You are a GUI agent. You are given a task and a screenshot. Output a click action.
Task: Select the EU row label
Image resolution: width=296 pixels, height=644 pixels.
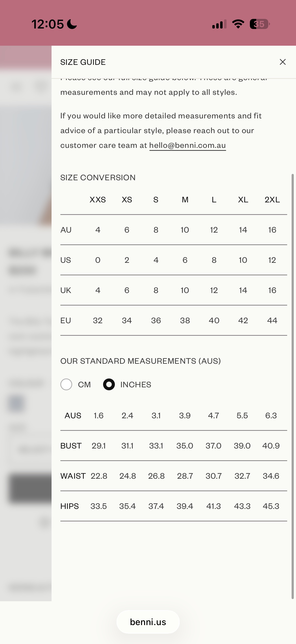pos(66,321)
